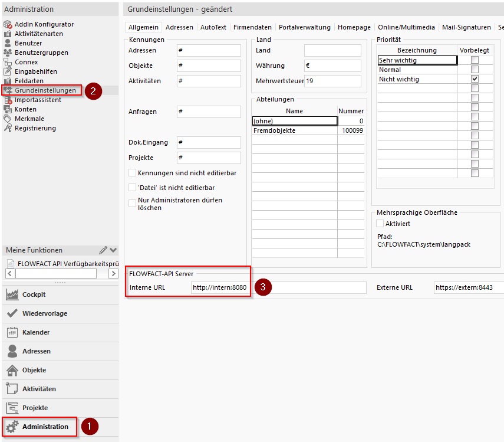Click the Land input field
This screenshot has height=442, width=504.
click(x=332, y=50)
